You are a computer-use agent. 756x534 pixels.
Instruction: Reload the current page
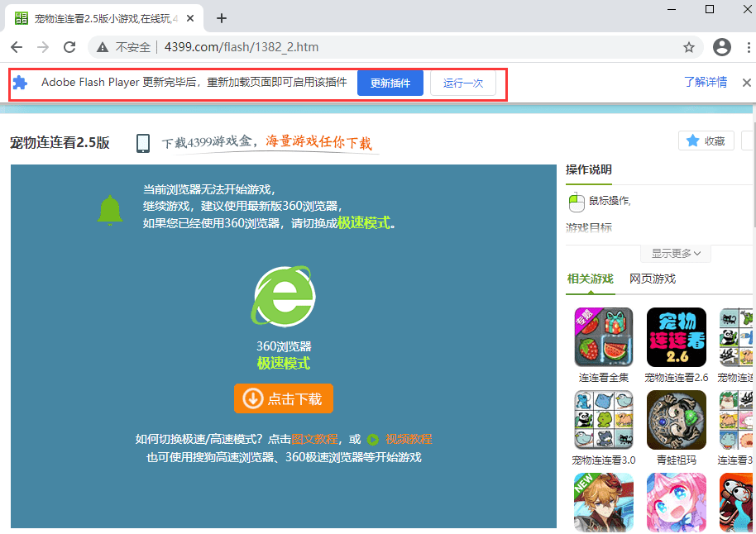(x=69, y=48)
